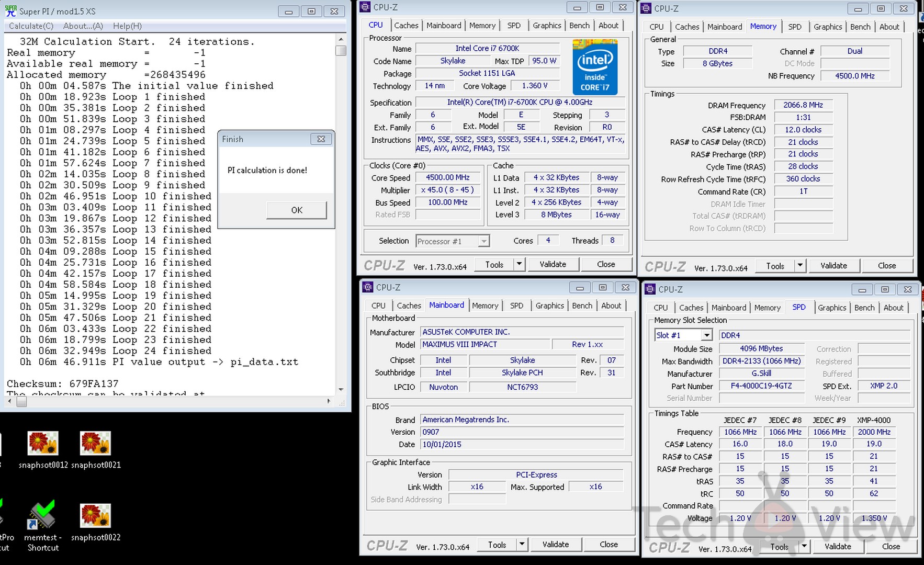Click CPU-Z icon in Memory window title

point(646,8)
